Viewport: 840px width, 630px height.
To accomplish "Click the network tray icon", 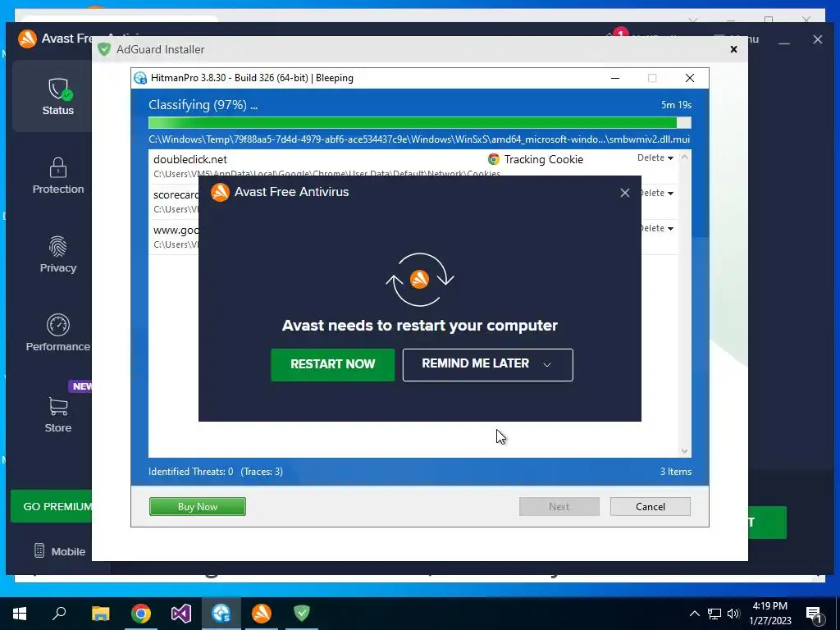I will tap(714, 614).
